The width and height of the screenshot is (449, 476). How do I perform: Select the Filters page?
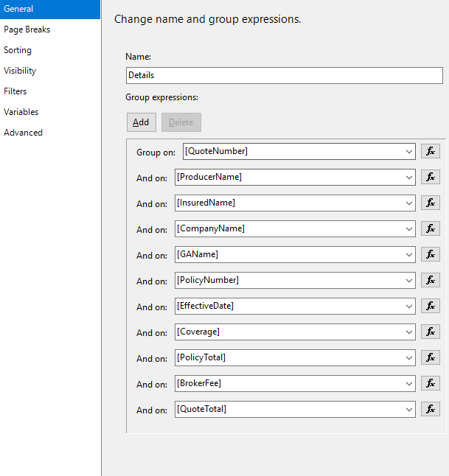coord(15,91)
